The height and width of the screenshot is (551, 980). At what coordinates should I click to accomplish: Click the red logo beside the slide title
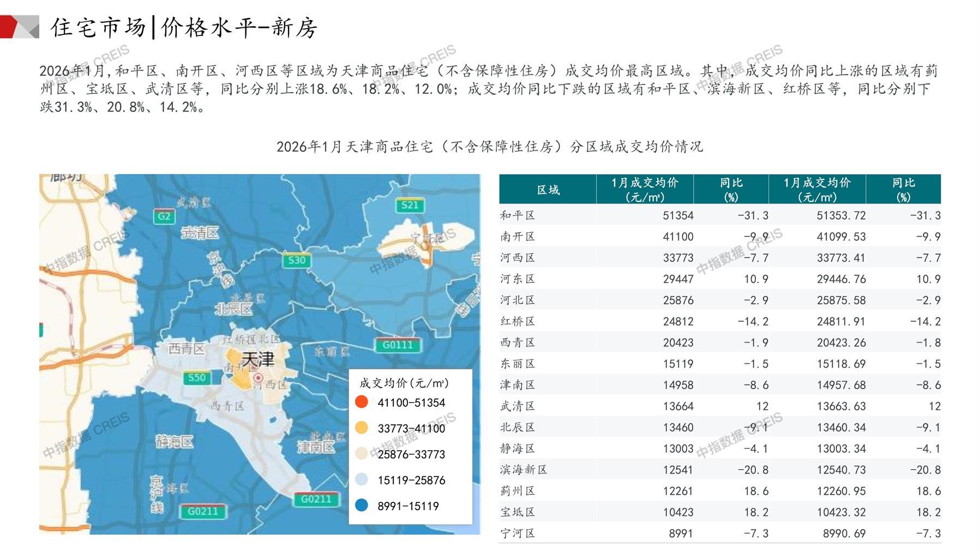(x=20, y=27)
